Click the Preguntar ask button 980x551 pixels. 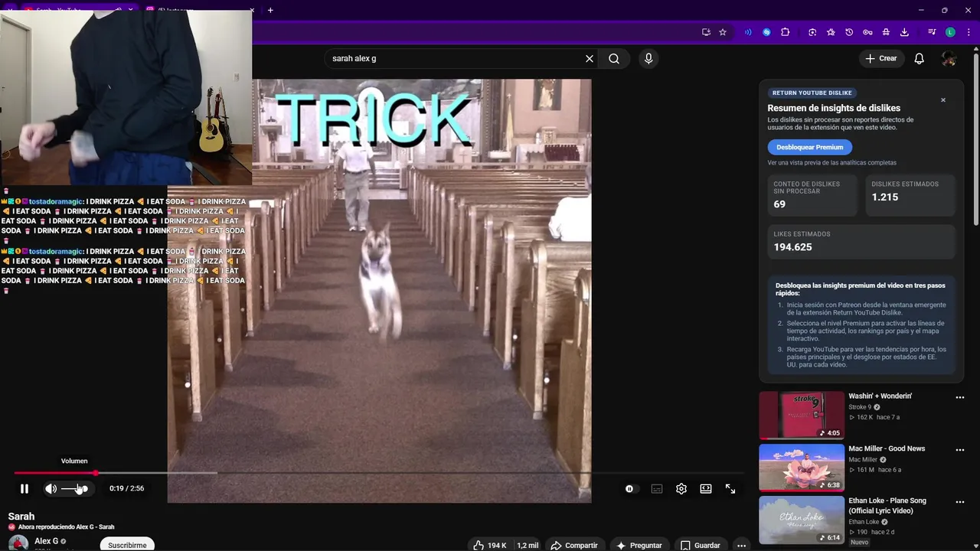pos(639,545)
